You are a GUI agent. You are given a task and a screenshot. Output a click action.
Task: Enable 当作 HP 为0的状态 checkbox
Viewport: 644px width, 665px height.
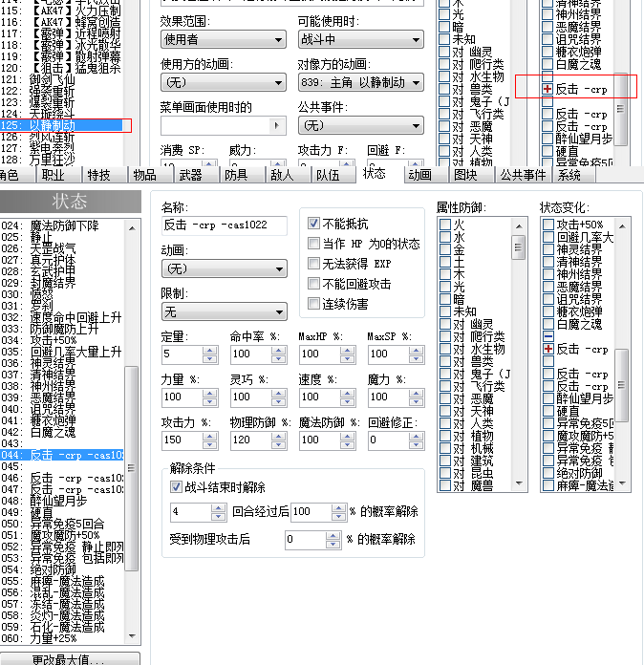click(x=313, y=244)
